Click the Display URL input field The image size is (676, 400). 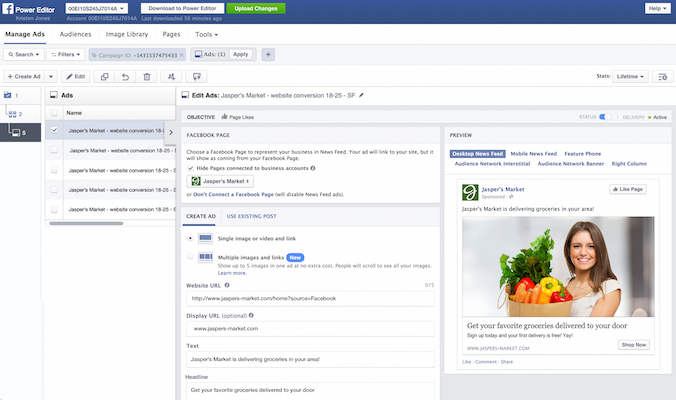[310, 329]
